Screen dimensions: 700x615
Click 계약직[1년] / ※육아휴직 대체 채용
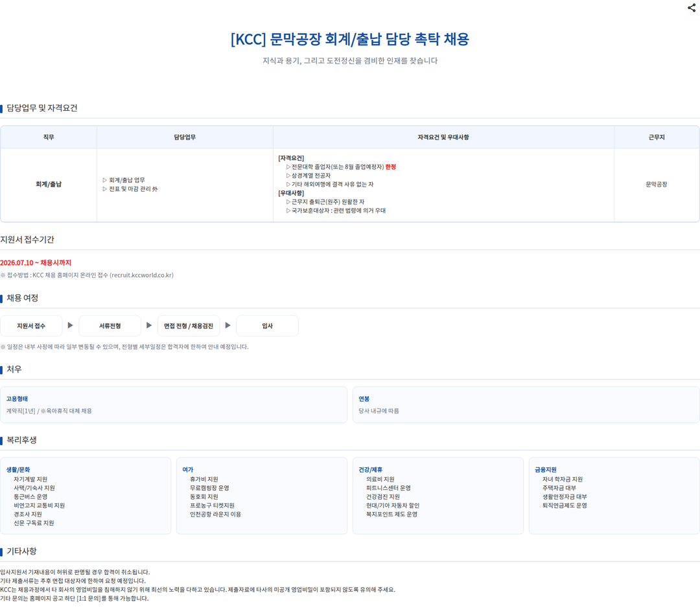(x=49, y=411)
